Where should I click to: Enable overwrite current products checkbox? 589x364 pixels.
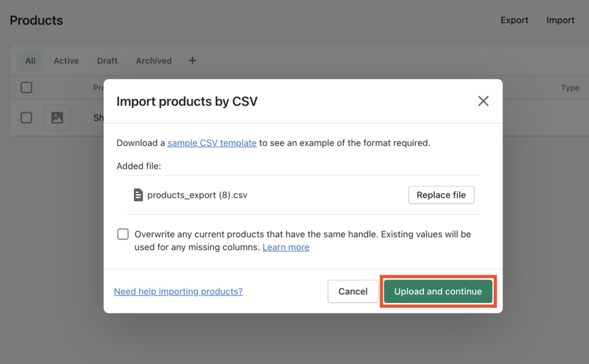[123, 234]
